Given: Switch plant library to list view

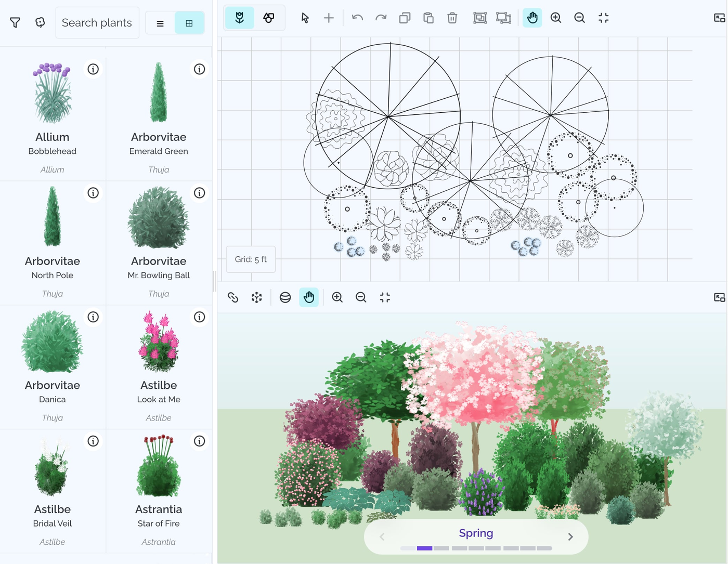Looking at the screenshot, I should [159, 22].
